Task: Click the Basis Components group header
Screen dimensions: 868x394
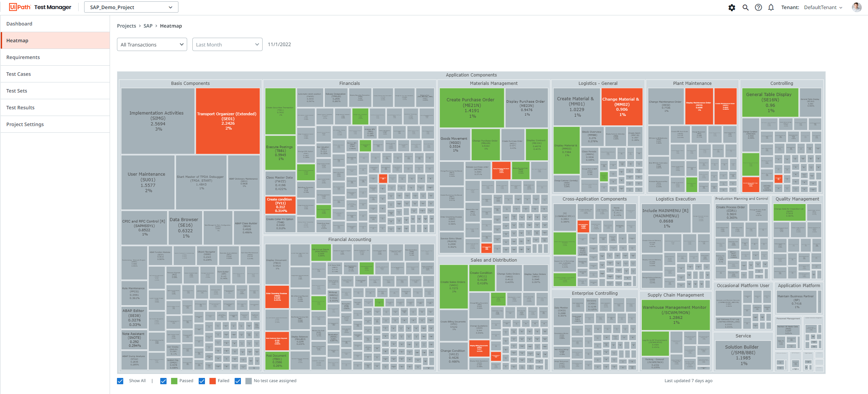Action: coord(190,83)
